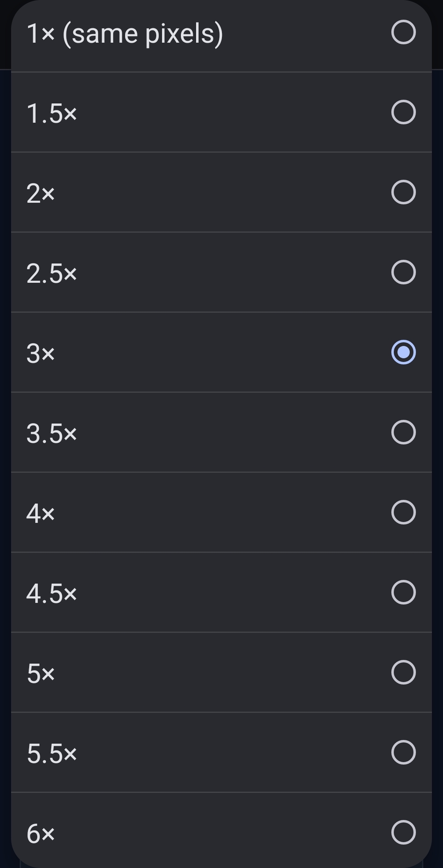The height and width of the screenshot is (868, 443).
Task: Select the 4.5× radio button
Action: point(403,592)
